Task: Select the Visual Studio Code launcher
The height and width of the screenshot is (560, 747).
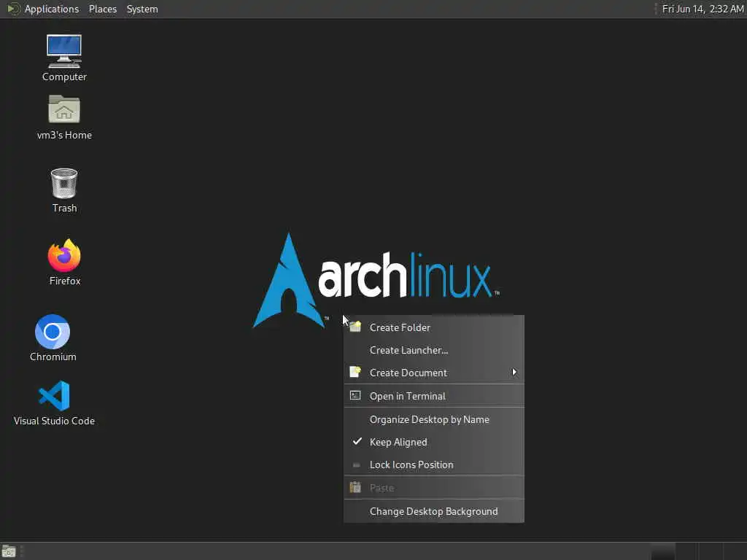Action: [x=54, y=402]
